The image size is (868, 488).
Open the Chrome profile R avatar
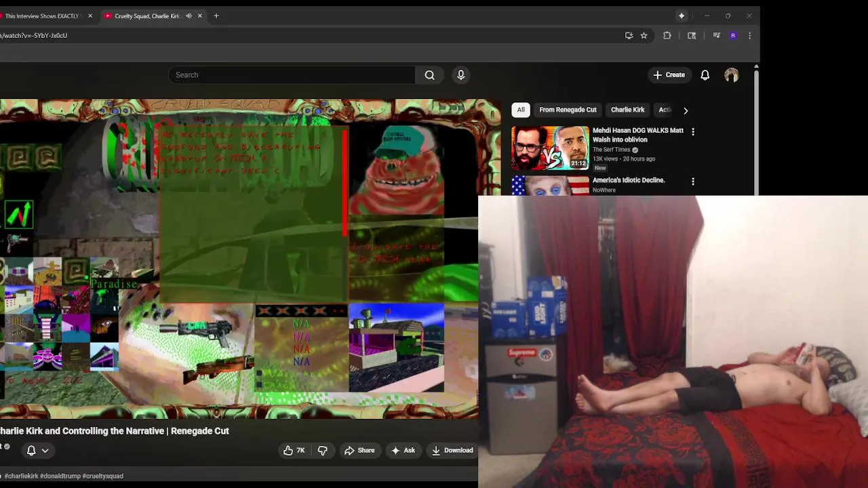(733, 35)
